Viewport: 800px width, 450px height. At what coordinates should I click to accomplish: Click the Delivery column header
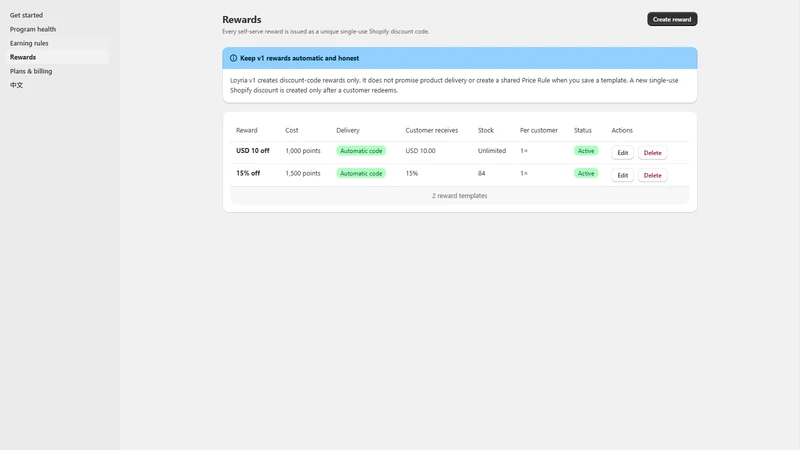(x=347, y=131)
